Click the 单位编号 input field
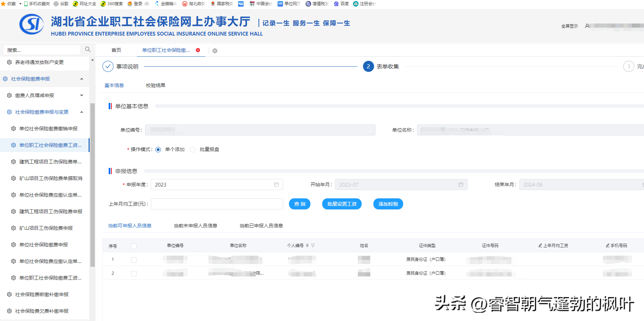644x321 pixels. pyautogui.click(x=260, y=130)
